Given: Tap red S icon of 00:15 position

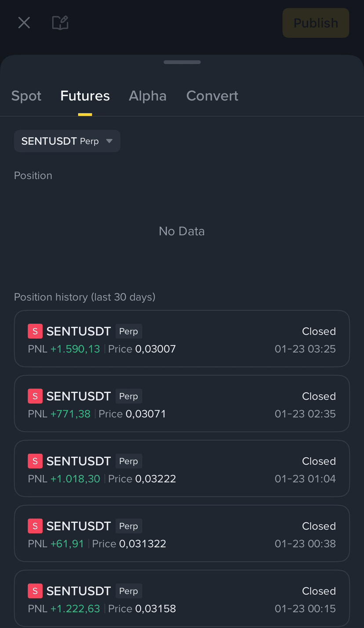Looking at the screenshot, I should point(35,591).
